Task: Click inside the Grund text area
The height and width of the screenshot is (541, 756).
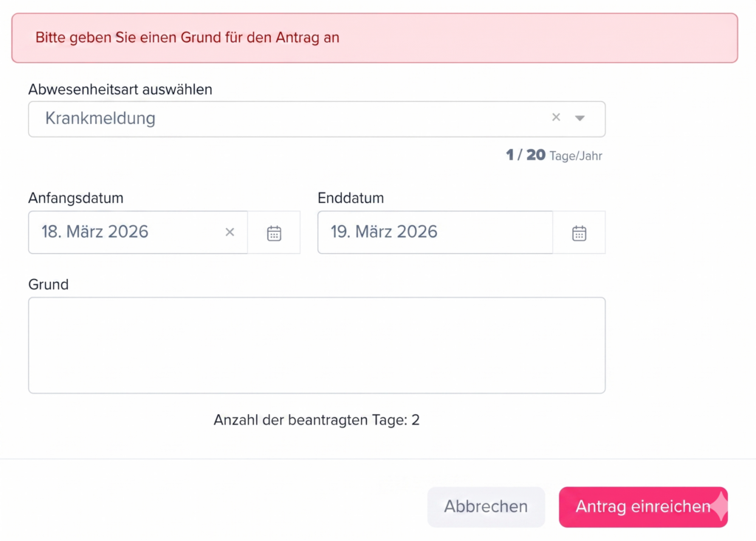Action: point(316,344)
